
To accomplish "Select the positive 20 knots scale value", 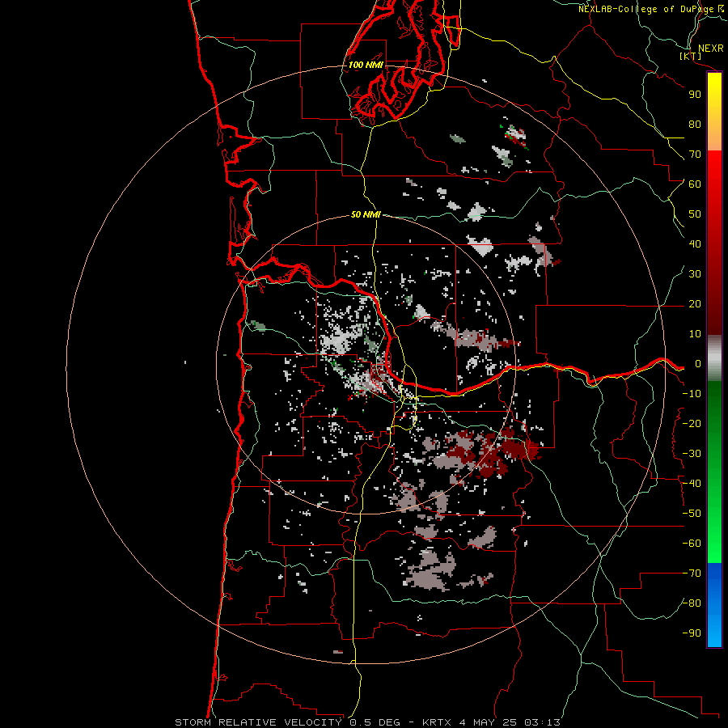I will [695, 304].
